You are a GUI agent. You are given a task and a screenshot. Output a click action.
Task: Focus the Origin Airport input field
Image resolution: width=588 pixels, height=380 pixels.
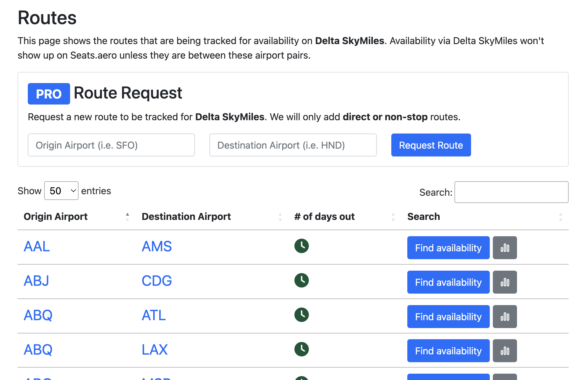pos(111,145)
